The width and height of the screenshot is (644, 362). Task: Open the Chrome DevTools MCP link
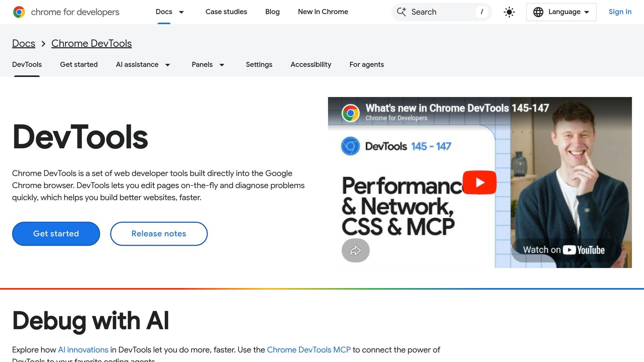pyautogui.click(x=308, y=350)
